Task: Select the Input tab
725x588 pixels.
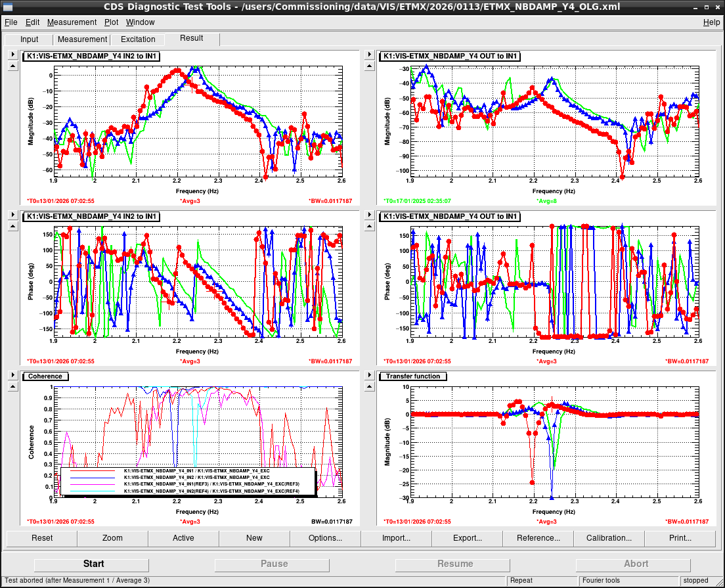Action: pyautogui.click(x=29, y=39)
